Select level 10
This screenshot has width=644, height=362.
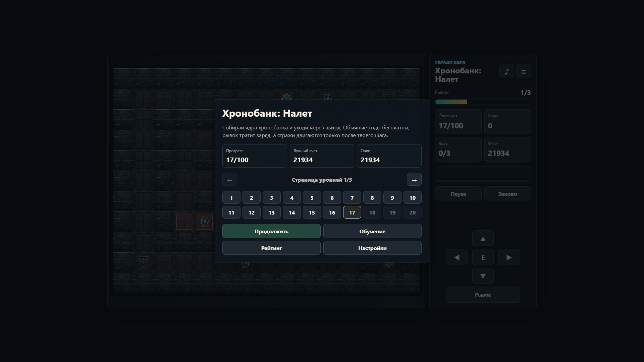coord(412,198)
